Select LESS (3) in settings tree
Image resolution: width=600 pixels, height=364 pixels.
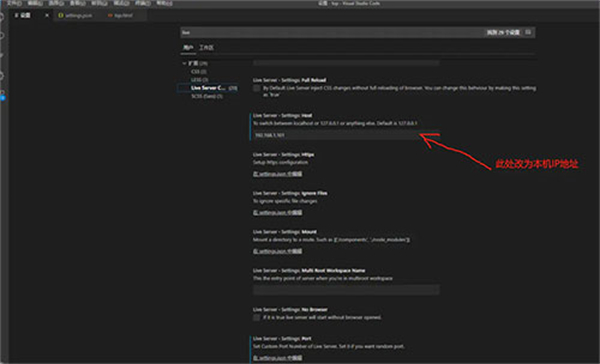coord(200,80)
